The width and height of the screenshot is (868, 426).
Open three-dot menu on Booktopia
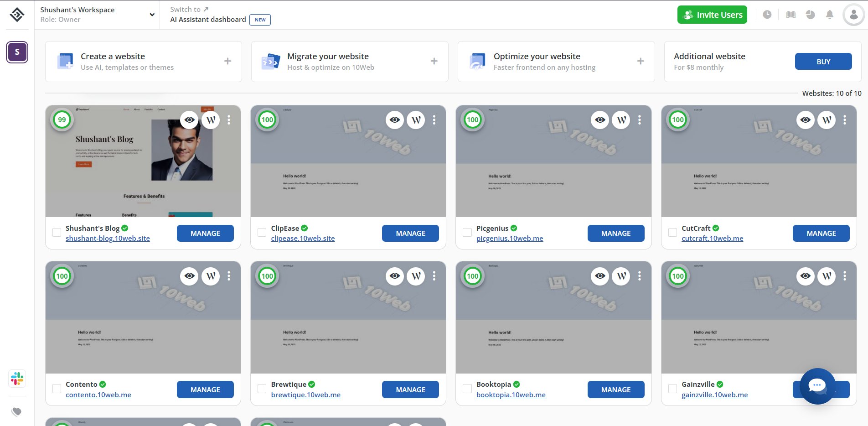coord(640,276)
